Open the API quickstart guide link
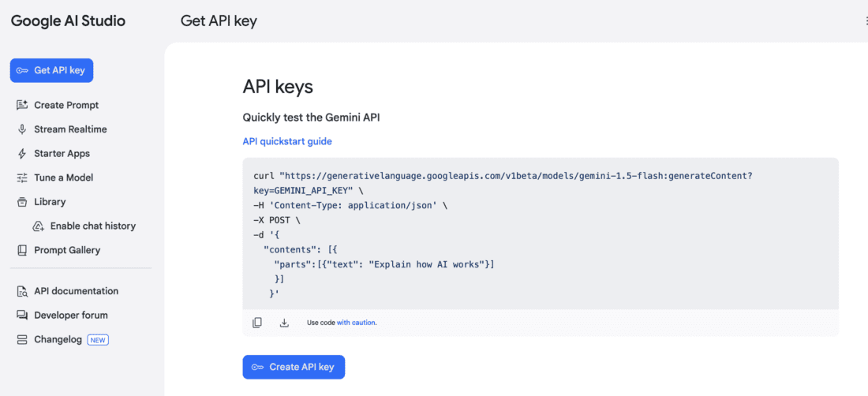 click(287, 141)
